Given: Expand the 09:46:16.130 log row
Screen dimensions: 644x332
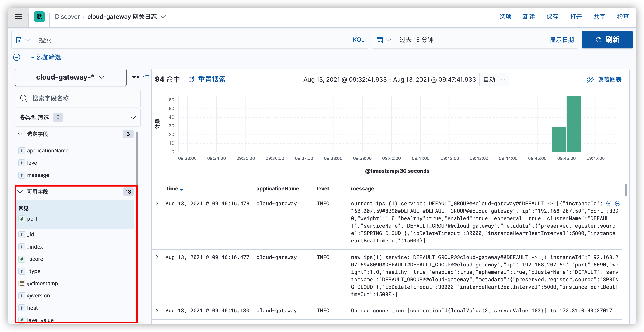Looking at the screenshot, I should [x=157, y=311].
